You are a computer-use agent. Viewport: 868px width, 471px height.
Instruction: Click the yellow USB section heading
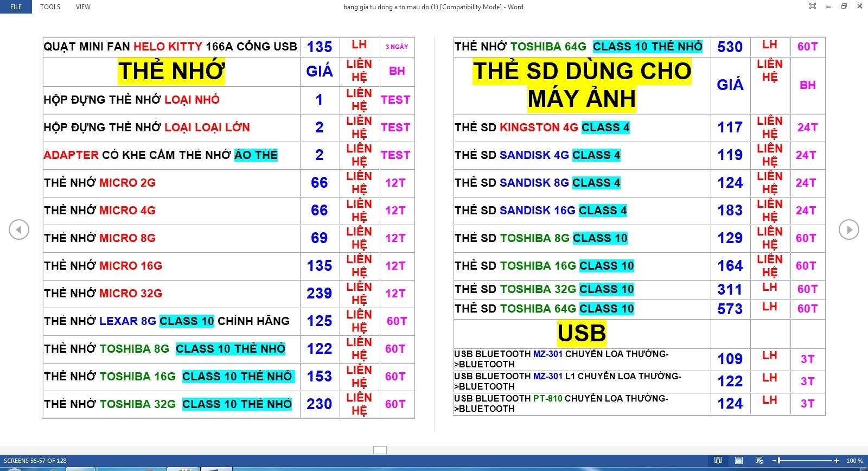[x=582, y=333]
